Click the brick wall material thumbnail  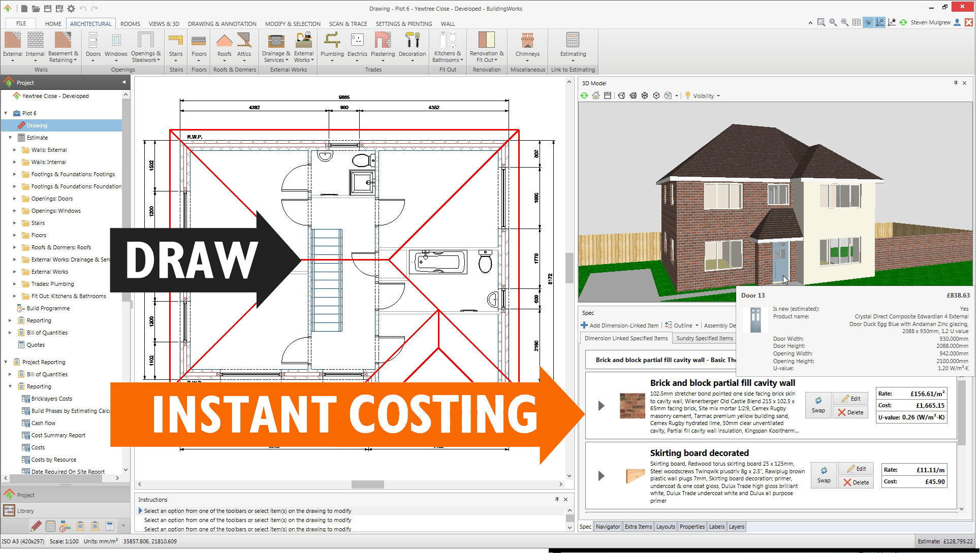click(632, 405)
